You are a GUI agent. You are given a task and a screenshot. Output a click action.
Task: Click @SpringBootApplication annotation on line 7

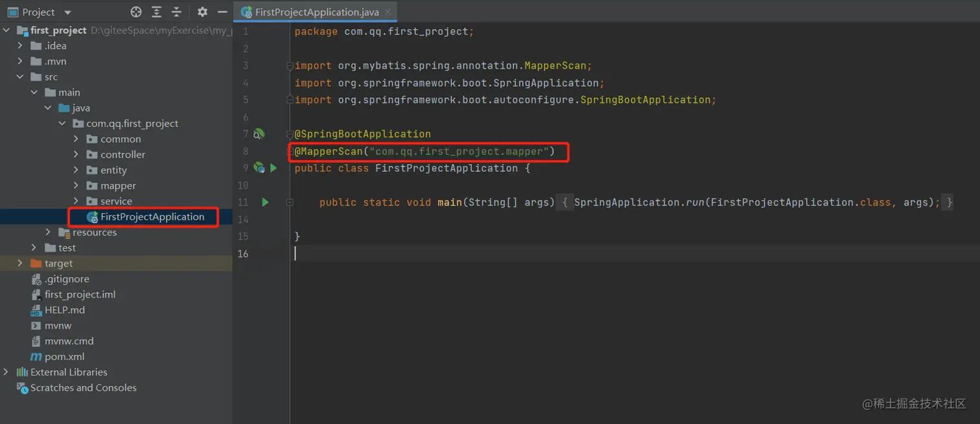pos(363,134)
